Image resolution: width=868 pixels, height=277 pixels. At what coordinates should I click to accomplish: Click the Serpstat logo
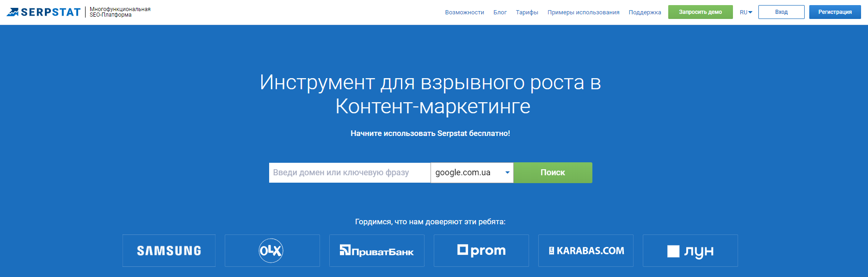click(x=44, y=12)
